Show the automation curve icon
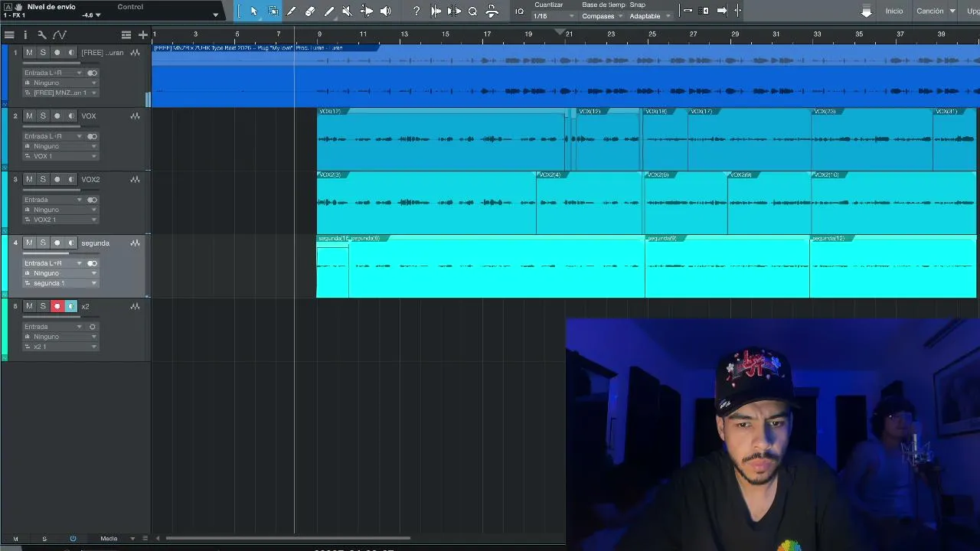980x551 pixels. (60, 34)
